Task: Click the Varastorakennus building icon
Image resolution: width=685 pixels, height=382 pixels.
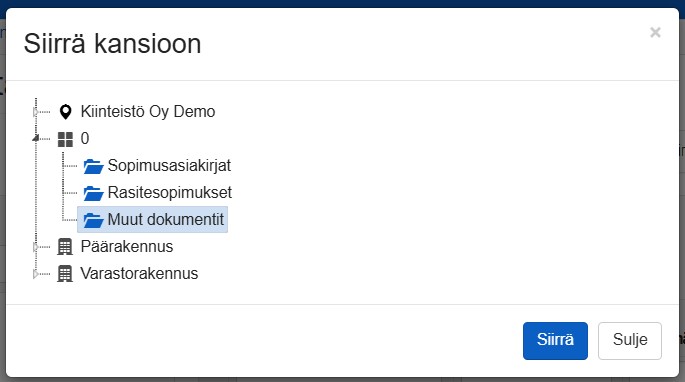Action: 65,274
